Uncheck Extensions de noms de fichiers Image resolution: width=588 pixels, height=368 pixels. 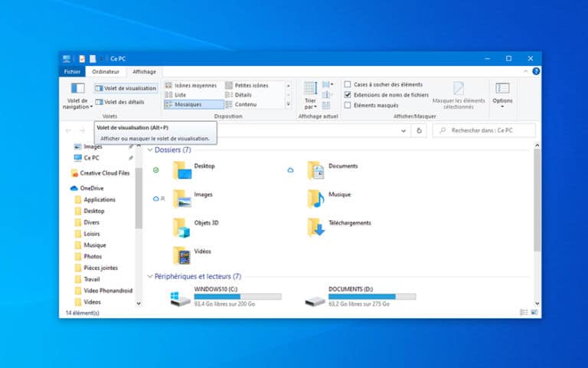(x=348, y=94)
